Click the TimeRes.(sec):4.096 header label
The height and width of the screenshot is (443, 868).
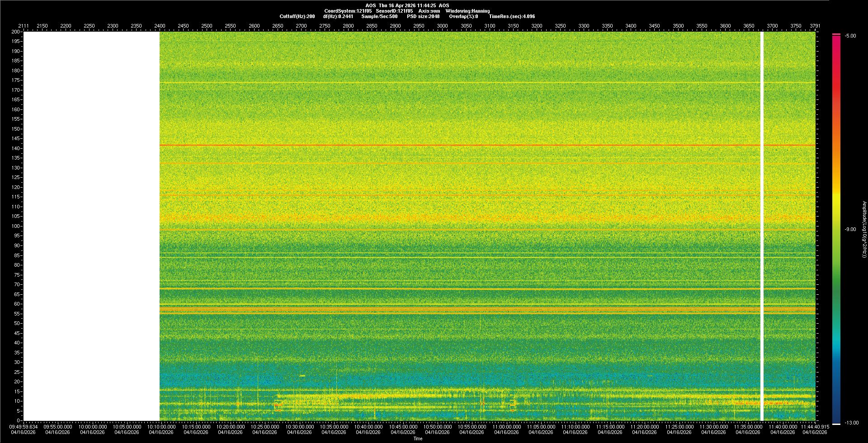512,16
